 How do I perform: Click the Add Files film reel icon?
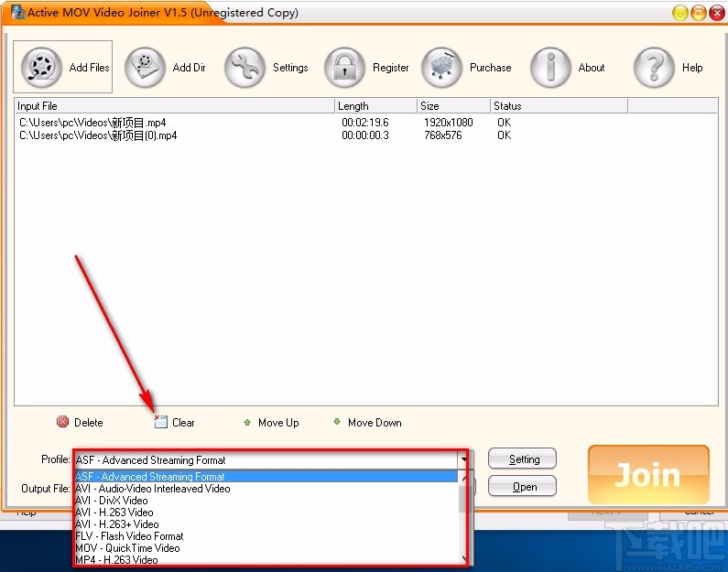(41, 67)
